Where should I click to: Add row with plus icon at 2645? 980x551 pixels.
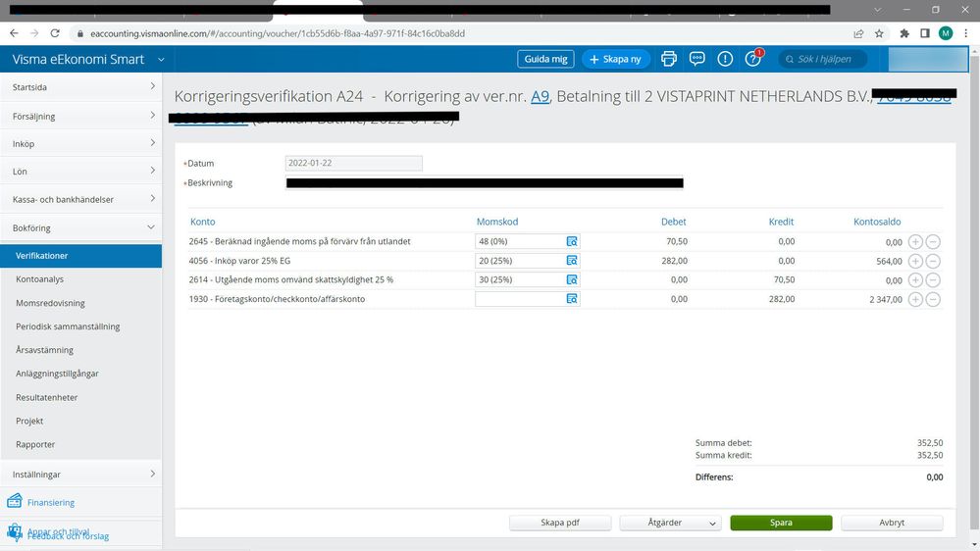[915, 241]
